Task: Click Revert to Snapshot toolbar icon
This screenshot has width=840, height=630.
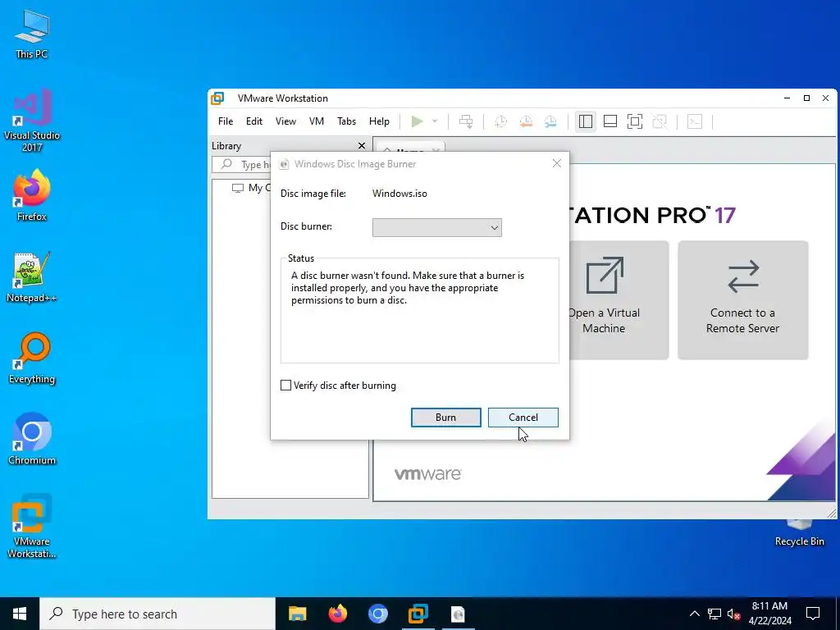Action: click(526, 121)
